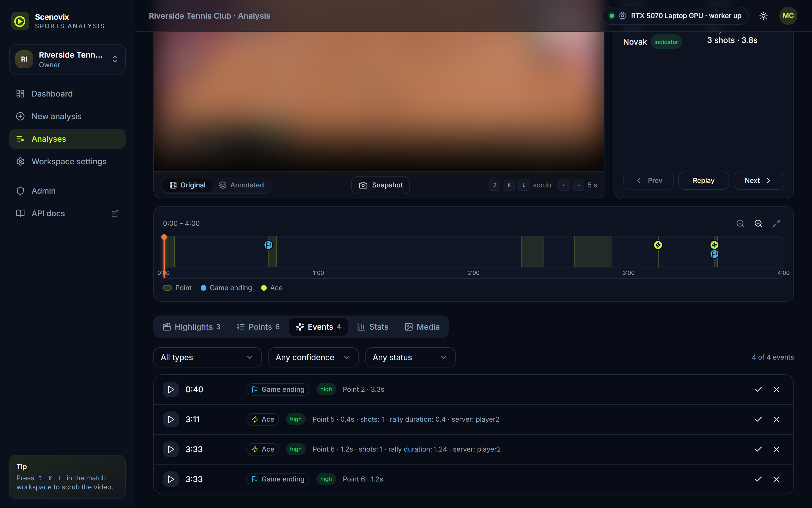Click the J scrub key hint
Screen dimensions: 812x508
(494, 185)
